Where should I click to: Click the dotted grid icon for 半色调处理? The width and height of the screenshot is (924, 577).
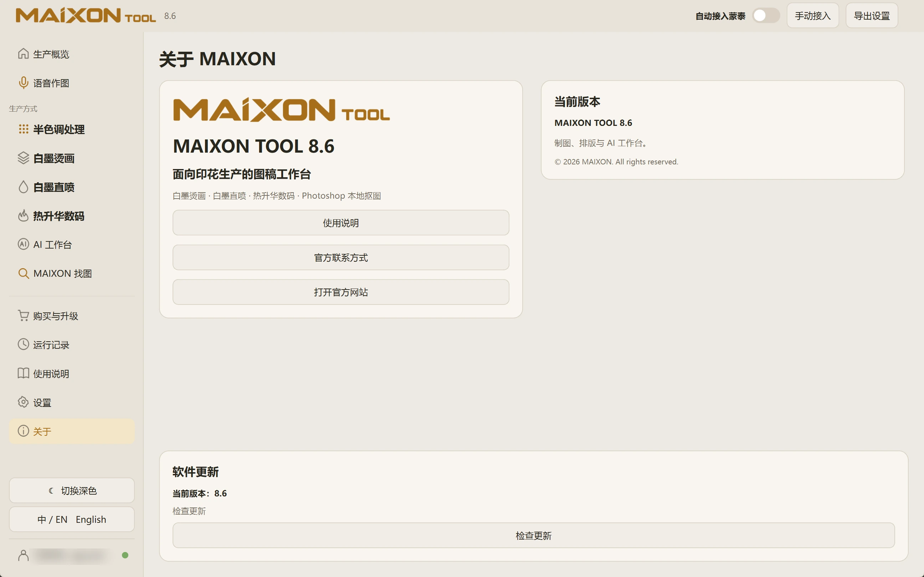[x=23, y=129]
